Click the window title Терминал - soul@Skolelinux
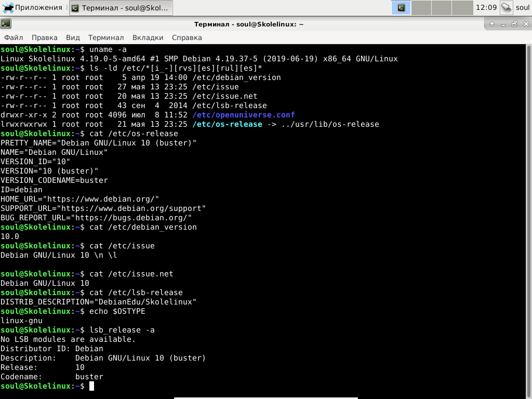532x399 pixels. (x=249, y=24)
